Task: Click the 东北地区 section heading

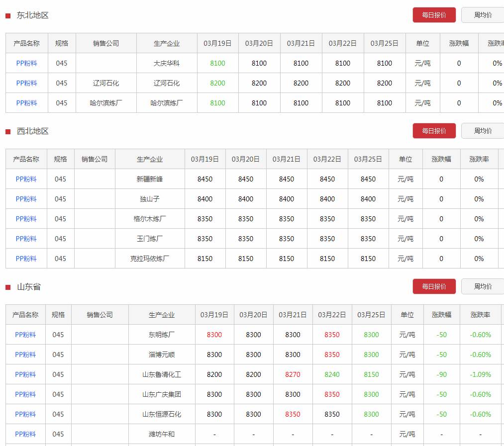Action: [x=32, y=15]
